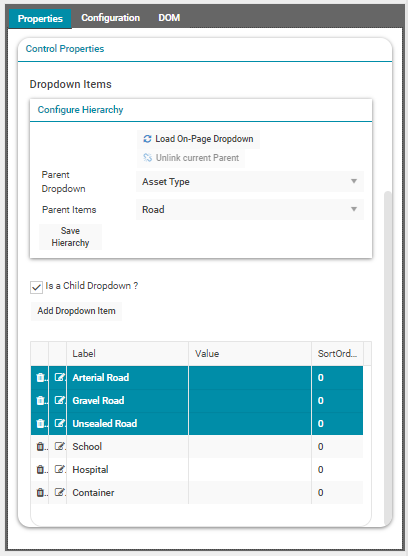
Task: Sort by the Label column header
Action: tap(127, 354)
